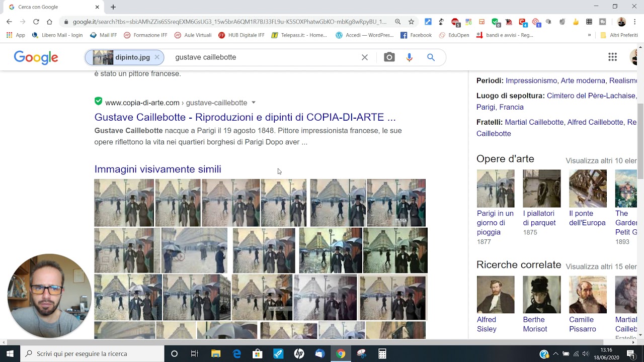Open the Camille Pissarro related search portrait

pos(588,295)
